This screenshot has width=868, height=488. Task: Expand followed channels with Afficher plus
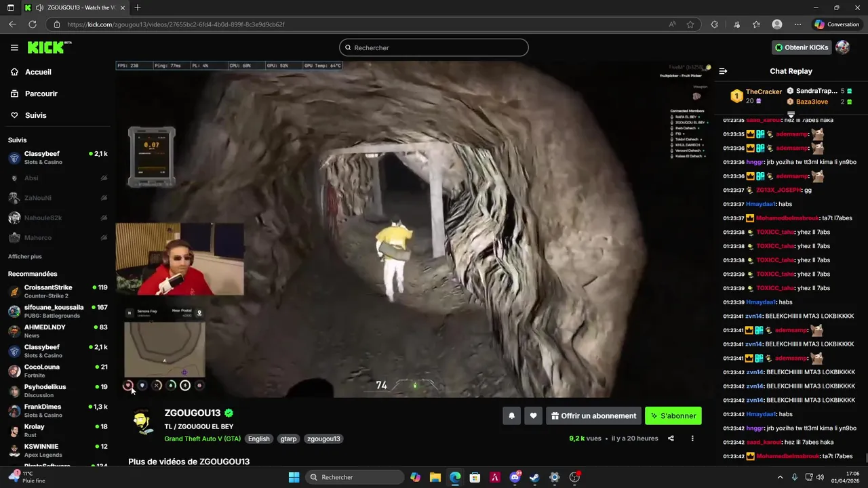tap(25, 257)
